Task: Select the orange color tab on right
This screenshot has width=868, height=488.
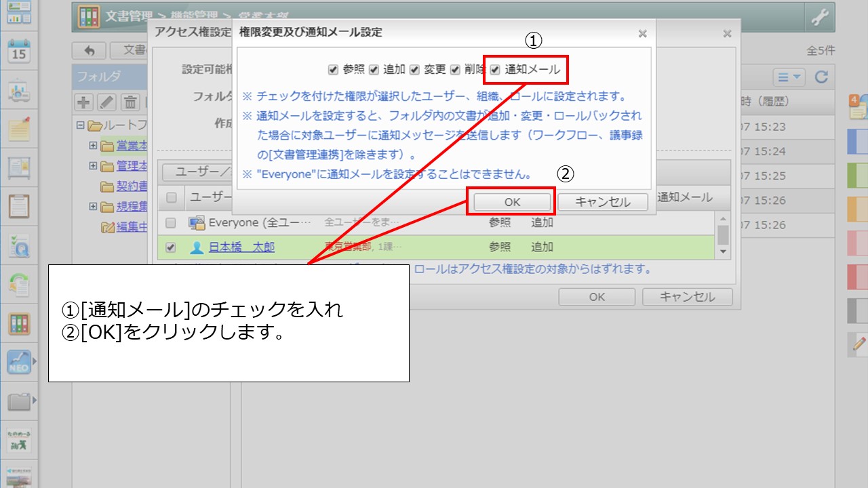Action: [858, 209]
